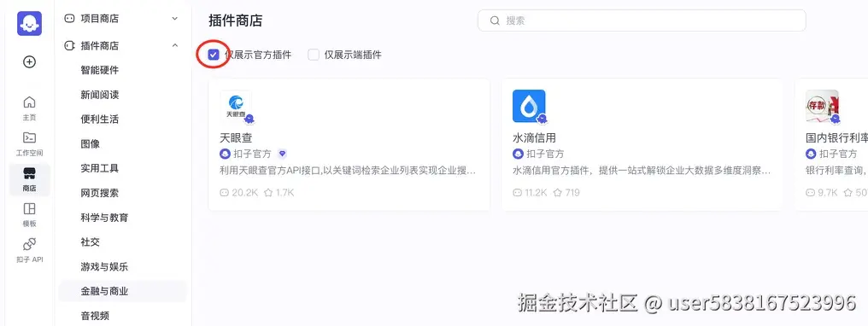This screenshot has height=326, width=868.
Task: Click the 插件商店 plugin icon
Action: coord(70,46)
